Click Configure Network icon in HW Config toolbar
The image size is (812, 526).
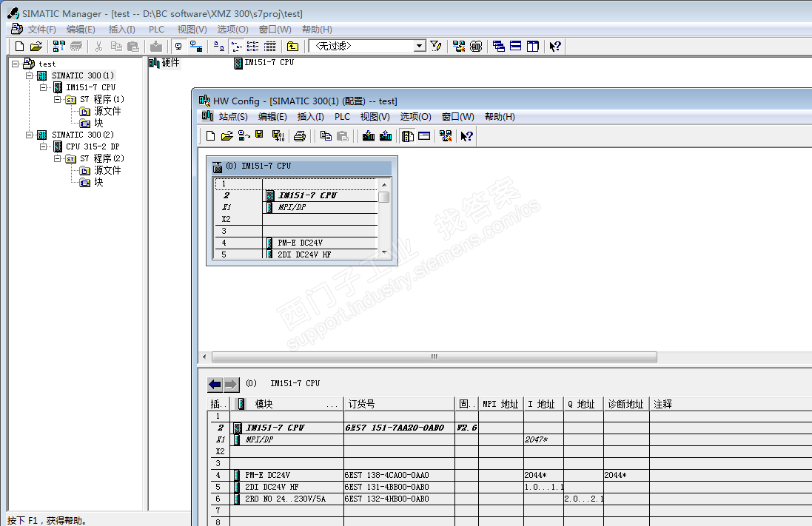pyautogui.click(x=446, y=136)
